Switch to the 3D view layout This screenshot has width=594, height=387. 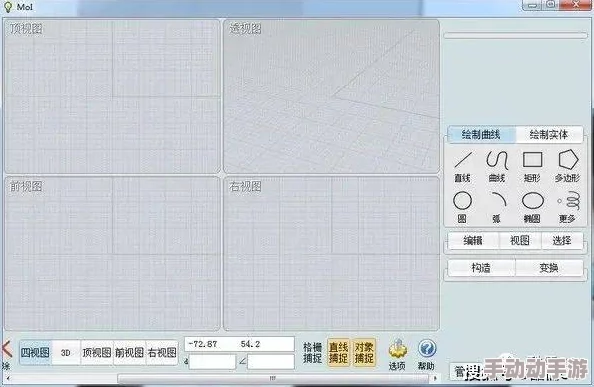click(x=66, y=353)
